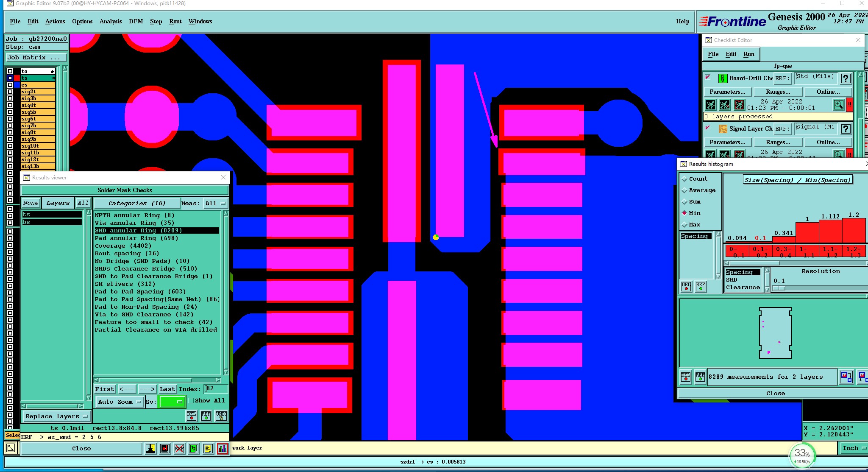Screen dimensions: 868x472
Task: Click ERF button for Board-Drill check
Action: click(x=782, y=78)
